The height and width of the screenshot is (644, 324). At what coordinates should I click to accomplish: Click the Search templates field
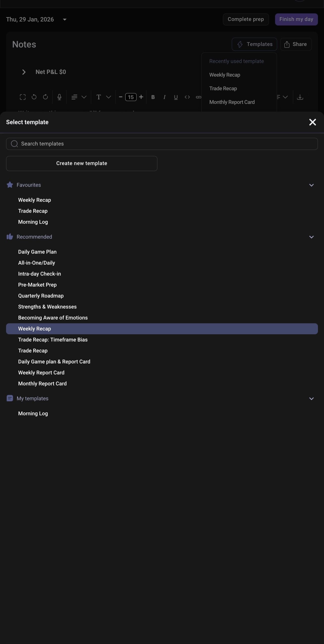[162, 144]
